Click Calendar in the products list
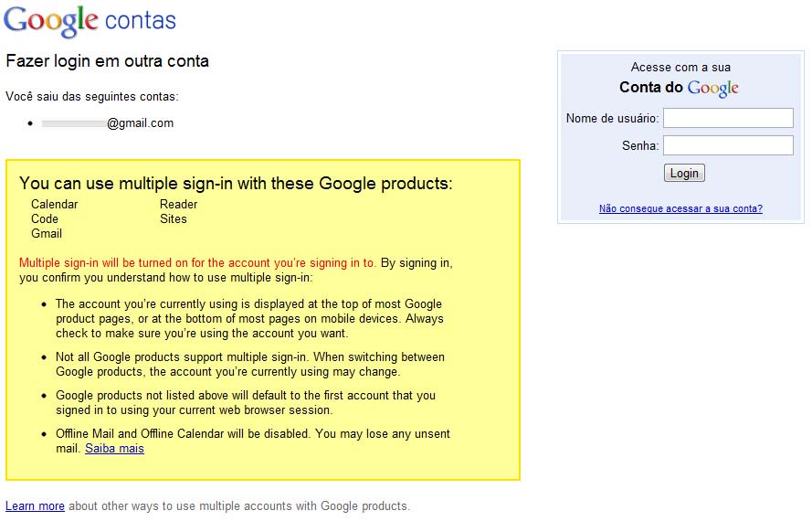This screenshot has width=812, height=521. tap(55, 204)
